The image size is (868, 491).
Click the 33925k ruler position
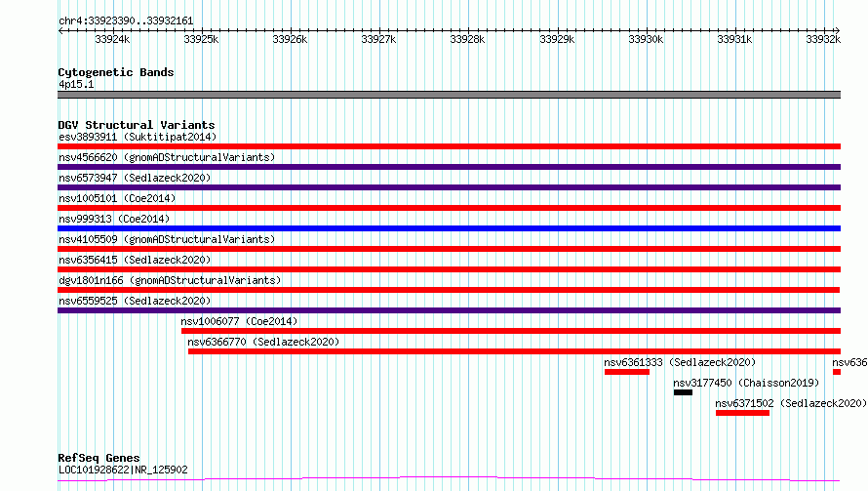(201, 39)
